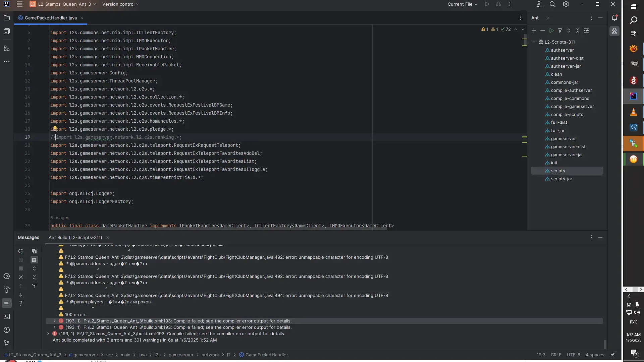Open the Commit tool window

click(x=7, y=31)
